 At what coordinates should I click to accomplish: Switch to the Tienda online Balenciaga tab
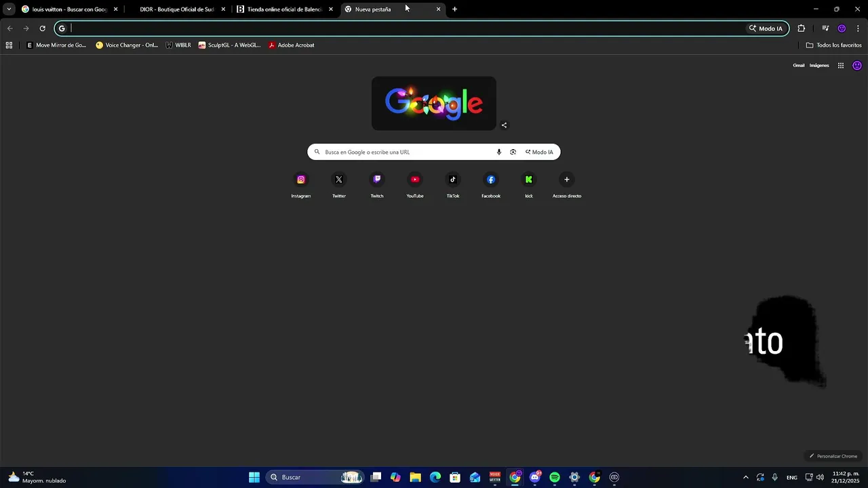click(x=285, y=9)
